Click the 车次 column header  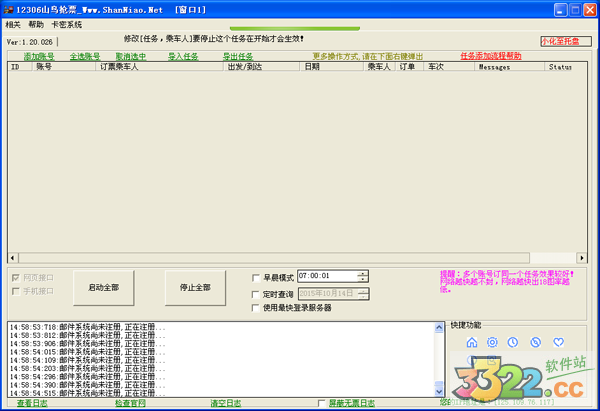449,67
